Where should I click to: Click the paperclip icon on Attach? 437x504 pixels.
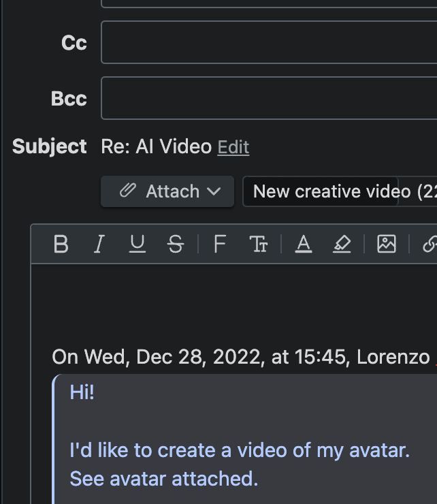point(127,191)
